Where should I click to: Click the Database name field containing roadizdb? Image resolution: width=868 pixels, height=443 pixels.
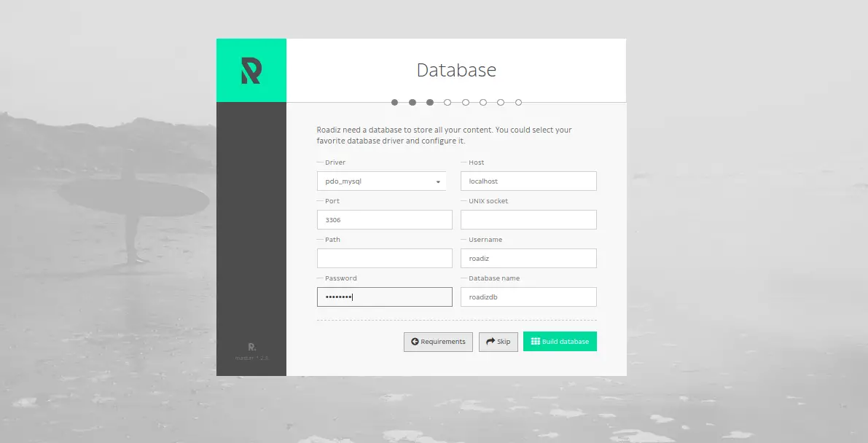click(528, 297)
